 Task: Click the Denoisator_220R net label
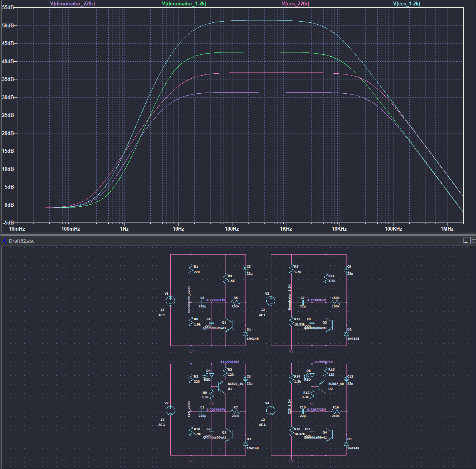(189, 299)
